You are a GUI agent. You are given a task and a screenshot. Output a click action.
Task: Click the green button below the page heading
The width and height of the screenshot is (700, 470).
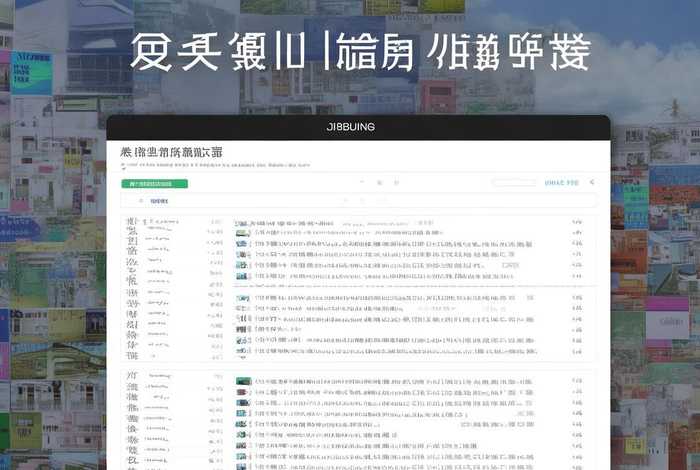click(x=154, y=183)
